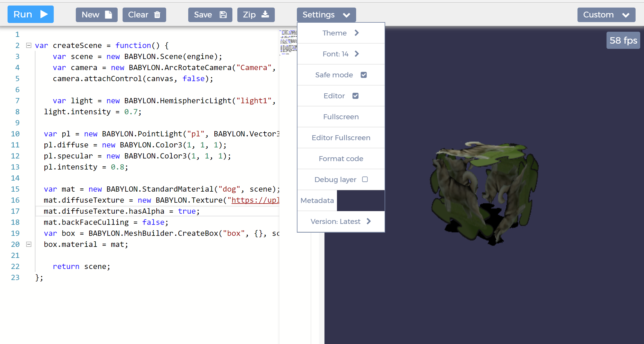Viewport: 644px width, 344px height.
Task: Open the https texture URL link on line 16
Action: pos(255,200)
